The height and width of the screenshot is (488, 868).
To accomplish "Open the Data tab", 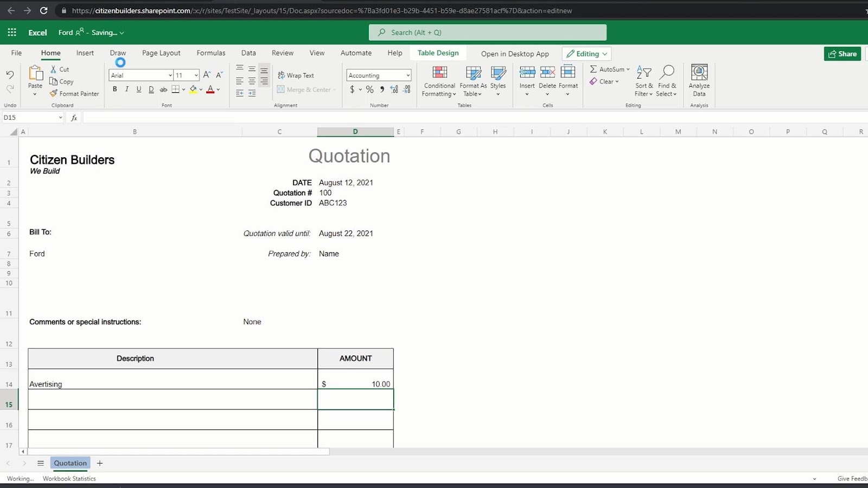I will click(x=248, y=53).
